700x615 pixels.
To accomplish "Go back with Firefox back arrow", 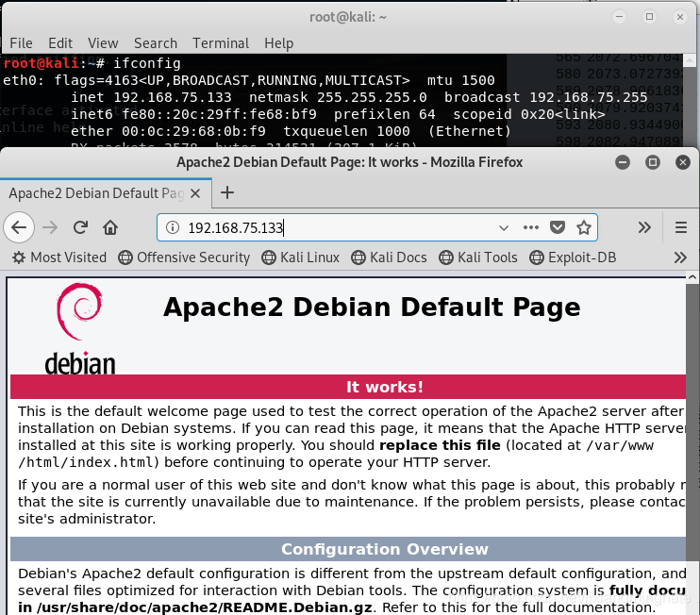I will 19,227.
